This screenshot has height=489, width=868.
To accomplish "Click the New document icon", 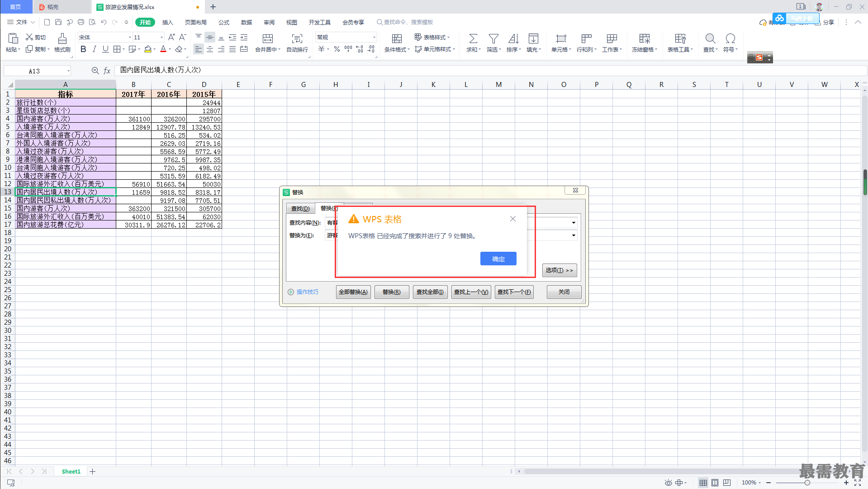I will click(x=47, y=22).
